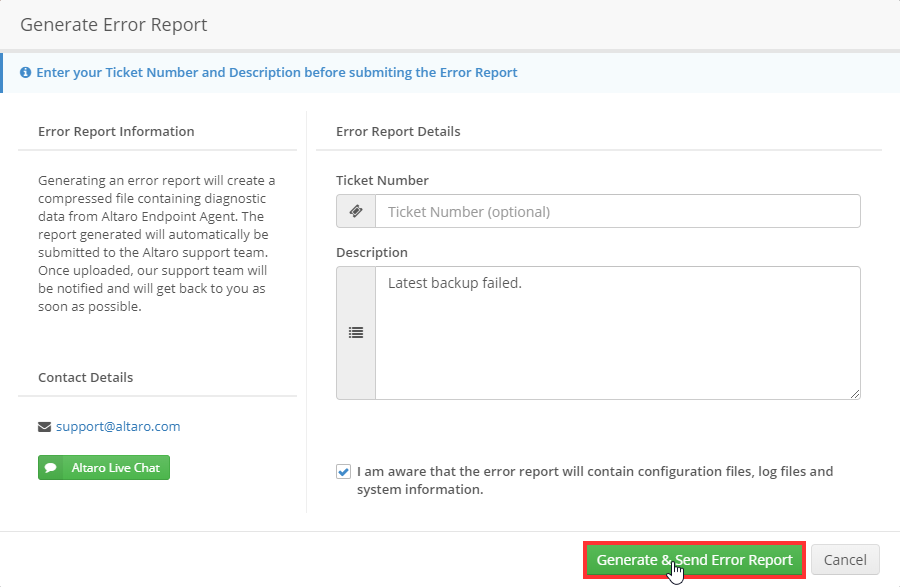
Task: Click the awareness statement label text
Action: [x=595, y=480]
